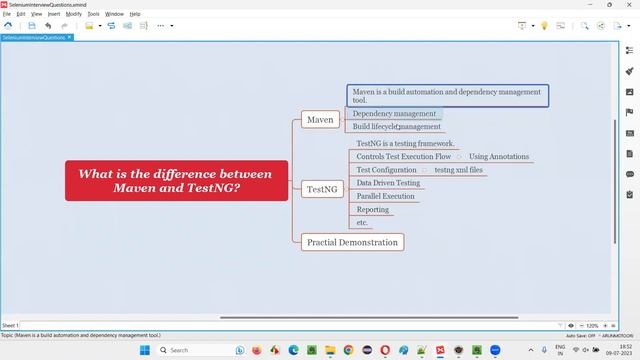Viewport: 640px width, 360px height.
Task: Select the Reporting subtopic
Action: coord(373,209)
